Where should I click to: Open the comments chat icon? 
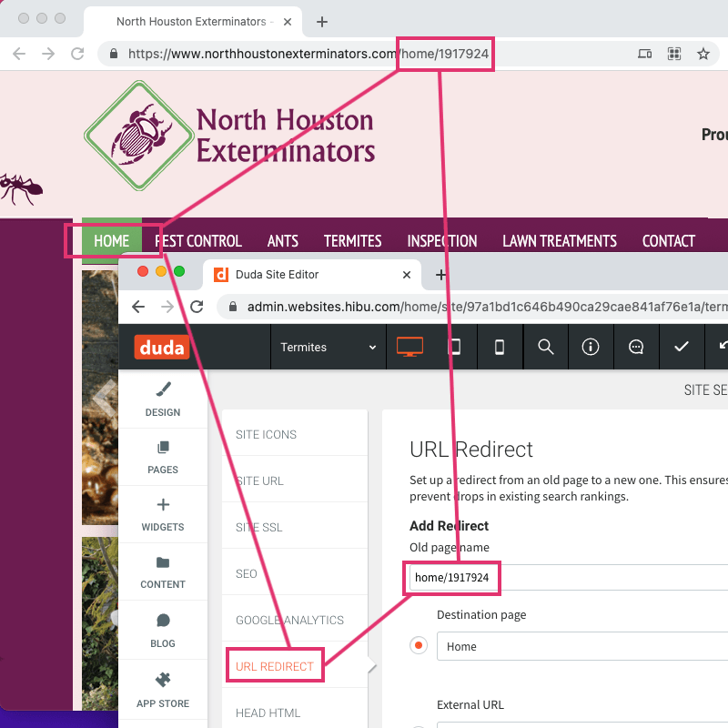click(635, 348)
